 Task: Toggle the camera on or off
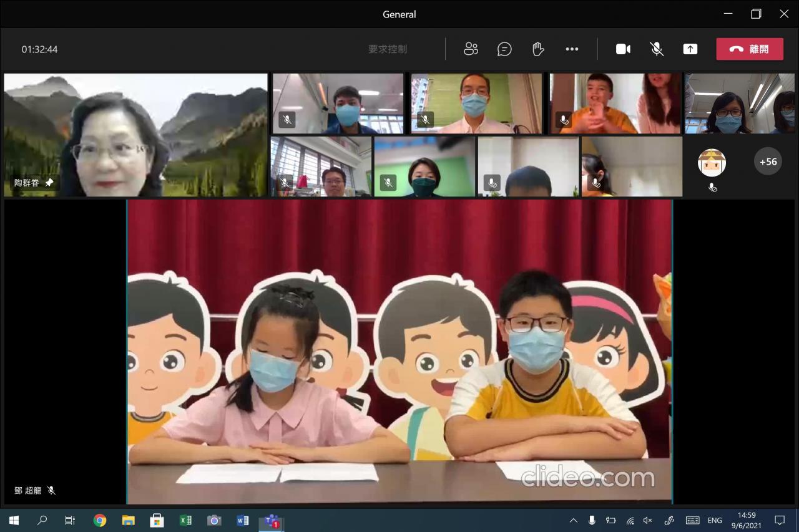pos(623,49)
